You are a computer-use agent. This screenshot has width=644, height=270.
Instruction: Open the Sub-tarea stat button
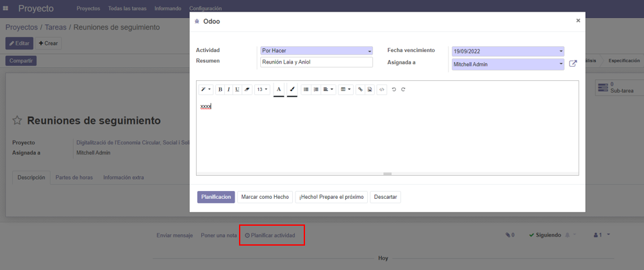pyautogui.click(x=620, y=87)
